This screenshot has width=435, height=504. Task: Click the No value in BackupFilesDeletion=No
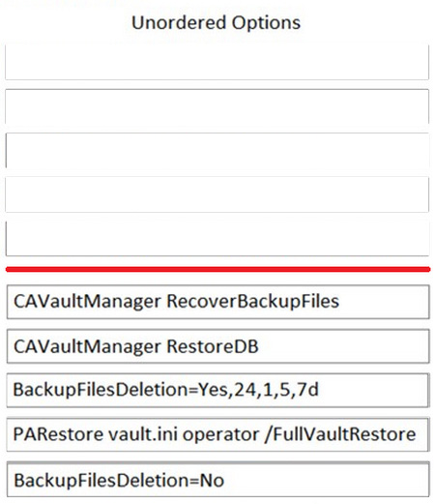[212, 481]
